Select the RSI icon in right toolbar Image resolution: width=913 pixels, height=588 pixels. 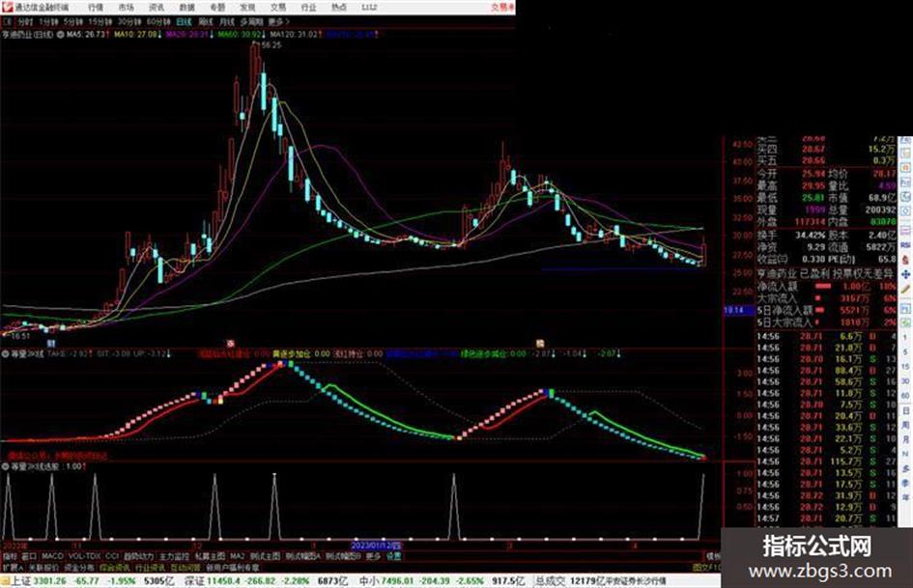[905, 244]
